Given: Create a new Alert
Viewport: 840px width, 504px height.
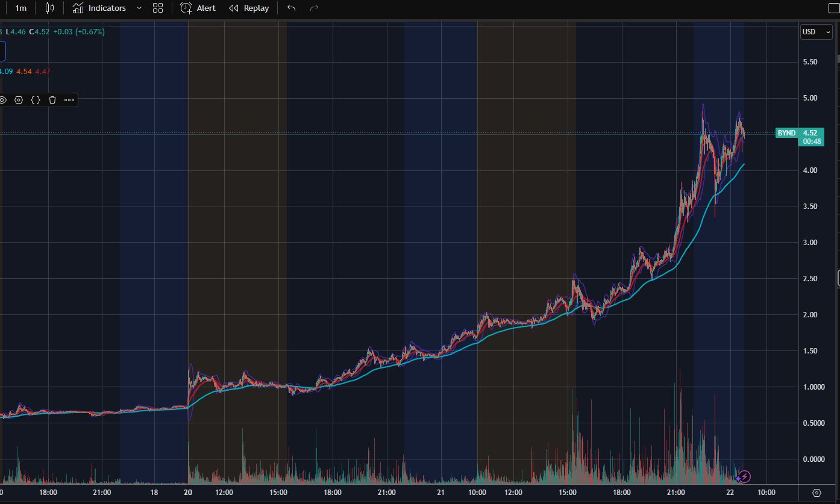Looking at the screenshot, I should (x=198, y=8).
